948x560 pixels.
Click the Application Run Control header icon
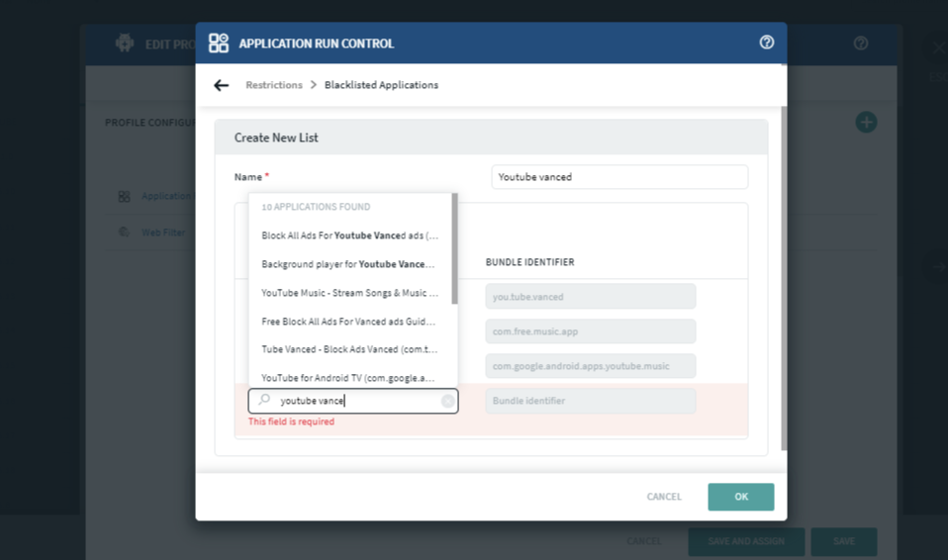[x=219, y=43]
